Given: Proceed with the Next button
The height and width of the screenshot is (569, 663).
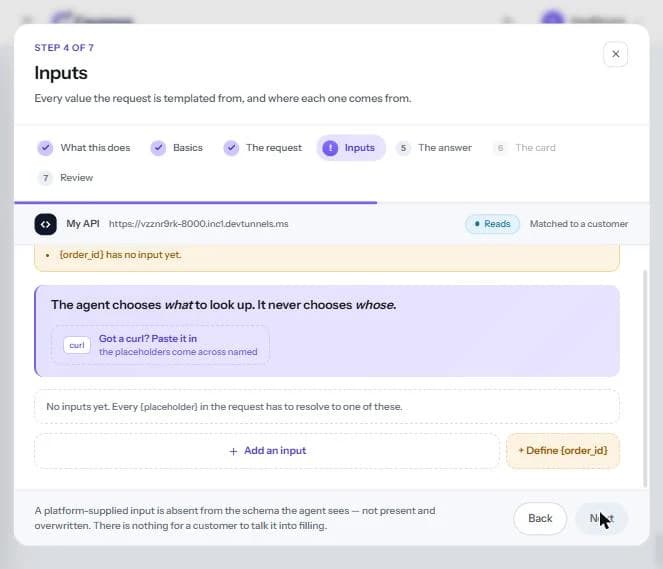Looking at the screenshot, I should click(601, 519).
